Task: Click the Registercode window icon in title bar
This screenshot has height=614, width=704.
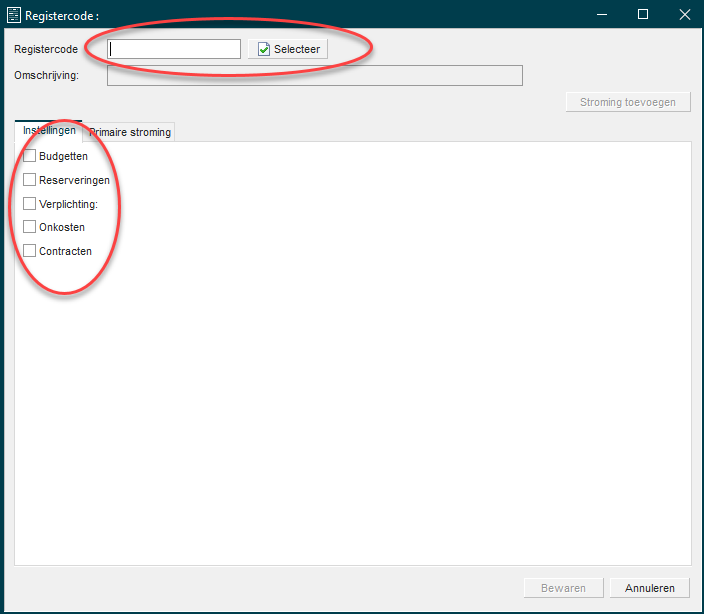Action: (14, 15)
